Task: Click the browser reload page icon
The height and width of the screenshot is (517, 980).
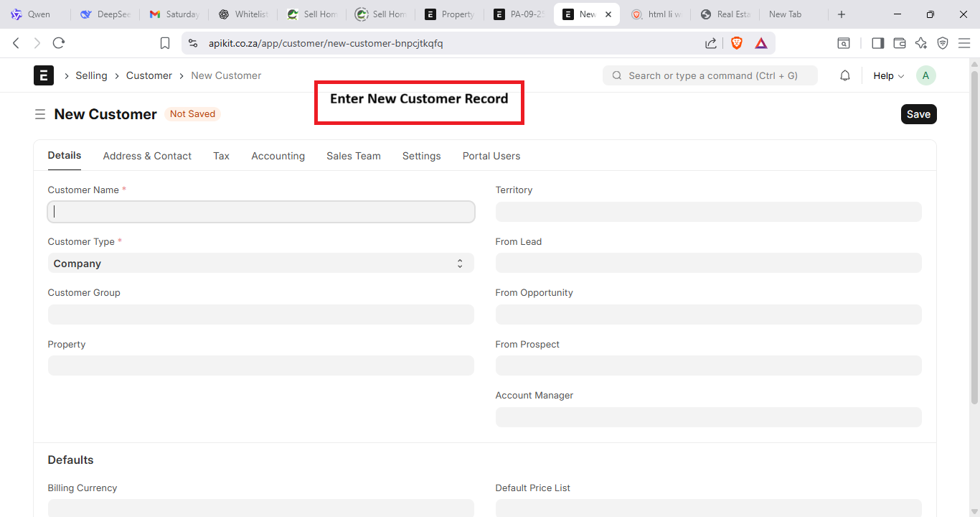Action: 59,43
